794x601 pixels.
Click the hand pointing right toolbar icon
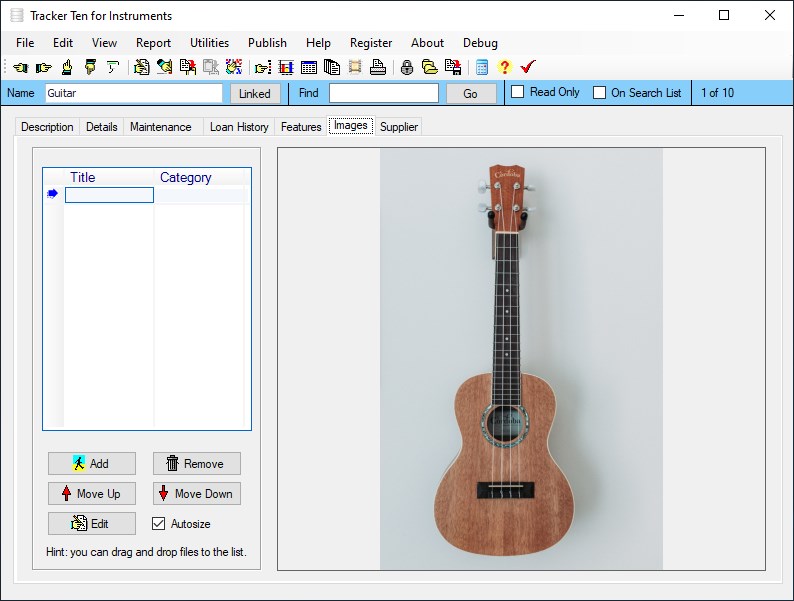coord(44,67)
